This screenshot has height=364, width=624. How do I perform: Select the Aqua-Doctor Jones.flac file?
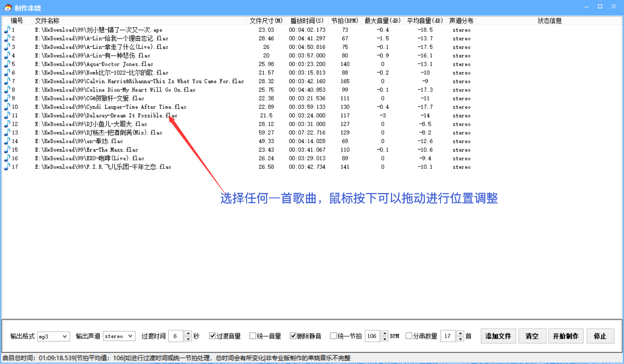94,64
